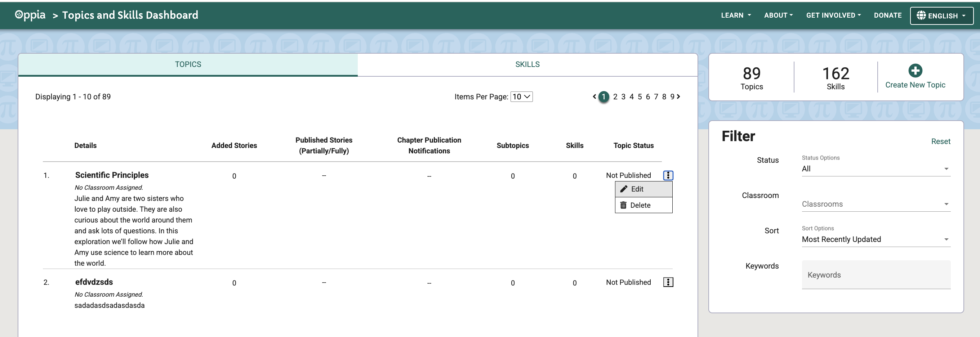This screenshot has width=980, height=337.
Task: Go to previous page arrow
Action: tap(594, 96)
